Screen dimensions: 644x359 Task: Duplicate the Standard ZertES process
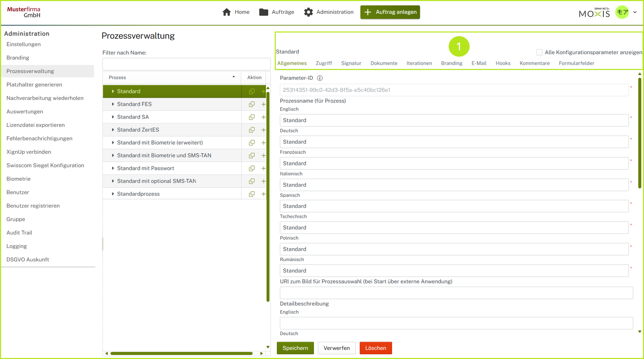[252, 130]
